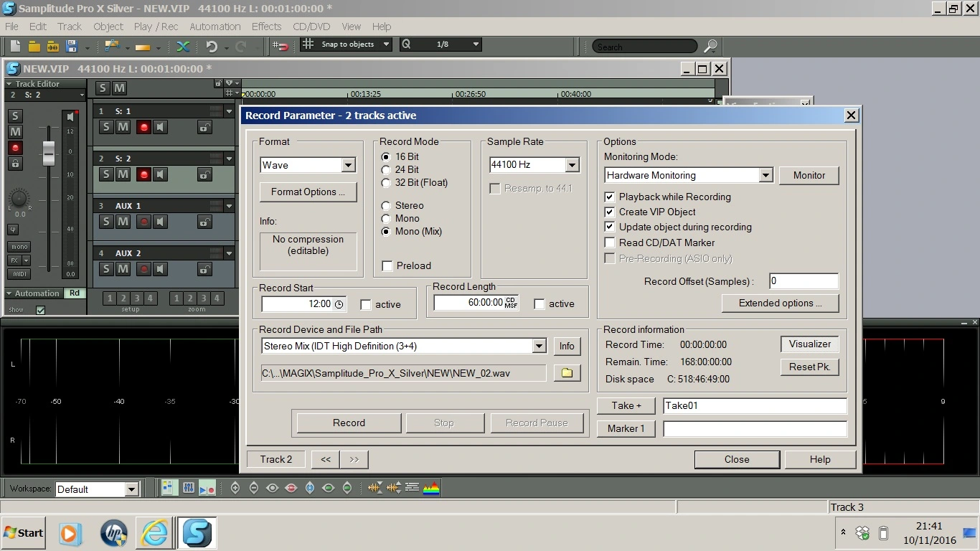This screenshot has height=551, width=980.
Task: Arm track S: 1 for recording
Action: click(x=144, y=127)
